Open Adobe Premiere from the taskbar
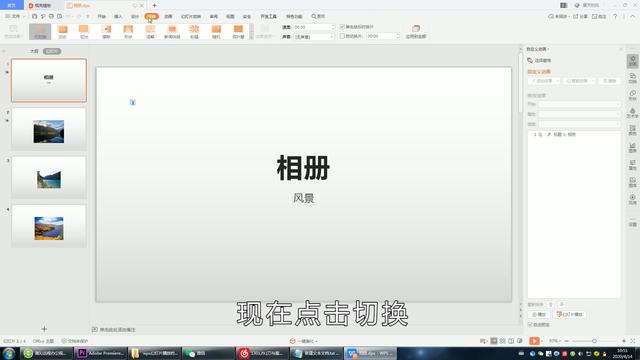The height and width of the screenshot is (360, 640). 101,353
